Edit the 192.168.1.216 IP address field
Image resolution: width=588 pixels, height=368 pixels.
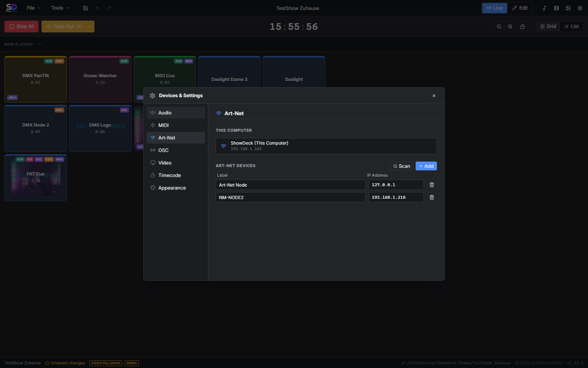[396, 197]
